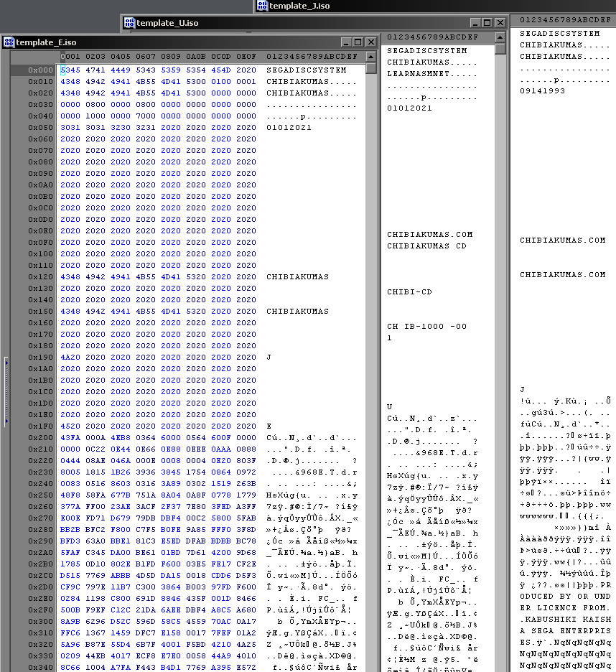Click the 0x200 offset label
616x672 pixels.
pyautogui.click(x=41, y=437)
